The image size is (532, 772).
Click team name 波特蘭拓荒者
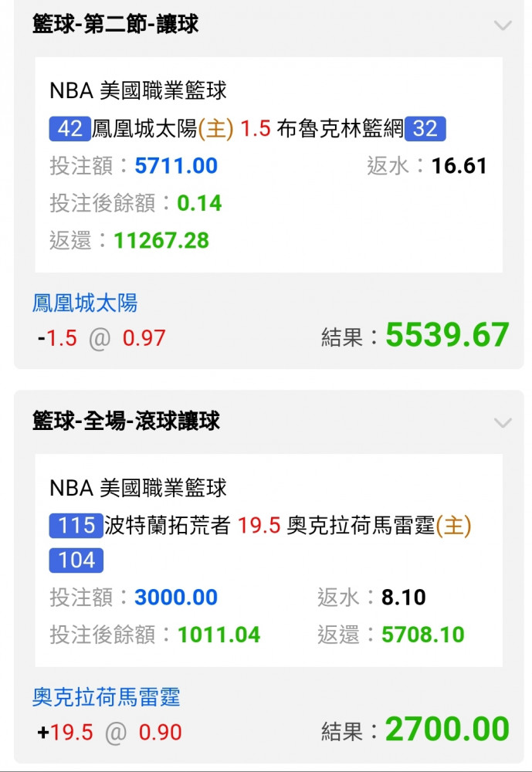(168, 525)
